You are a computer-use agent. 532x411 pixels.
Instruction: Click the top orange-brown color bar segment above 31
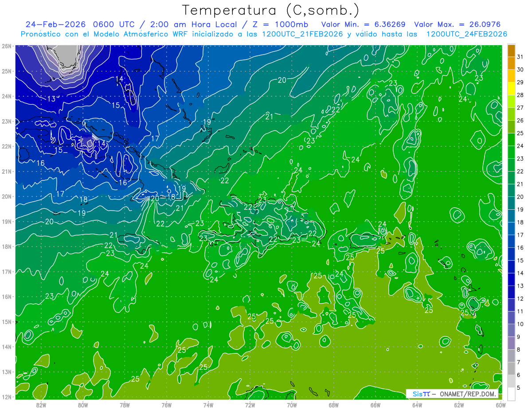point(511,51)
